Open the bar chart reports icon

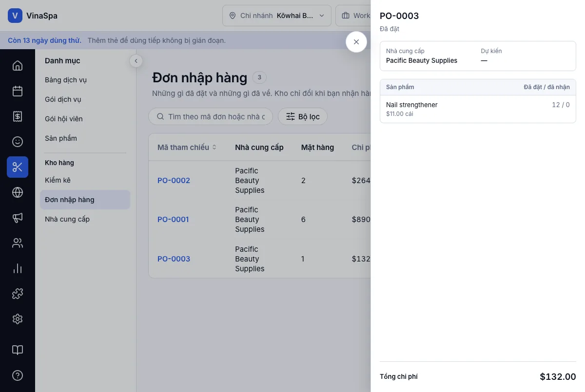pyautogui.click(x=18, y=268)
